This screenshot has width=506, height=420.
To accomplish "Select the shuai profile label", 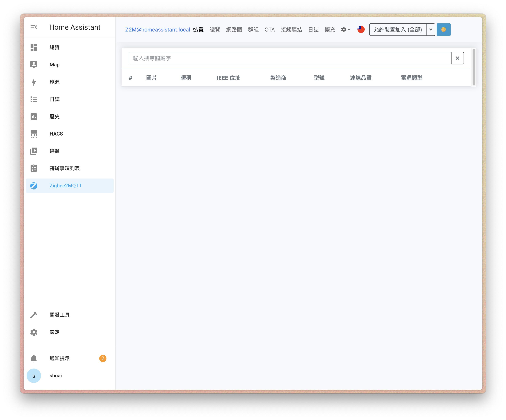I will [x=56, y=376].
